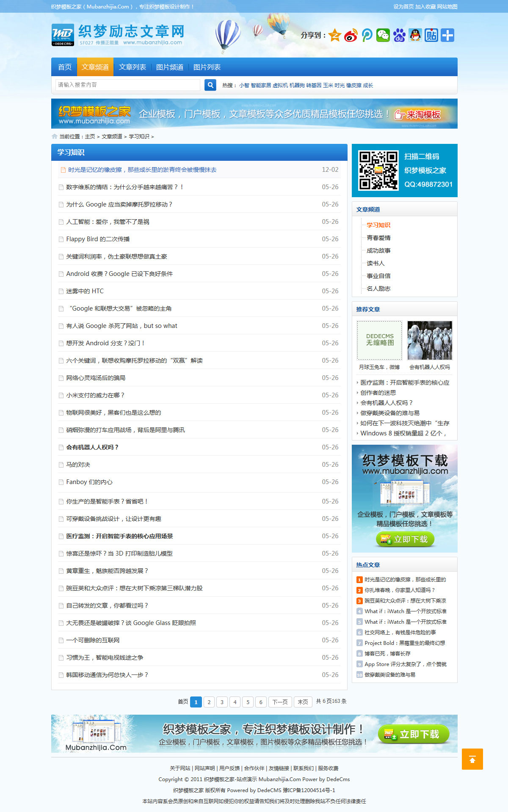Open article 'Flappy Bird 的二次传播'
The image size is (508, 812).
[x=98, y=239]
